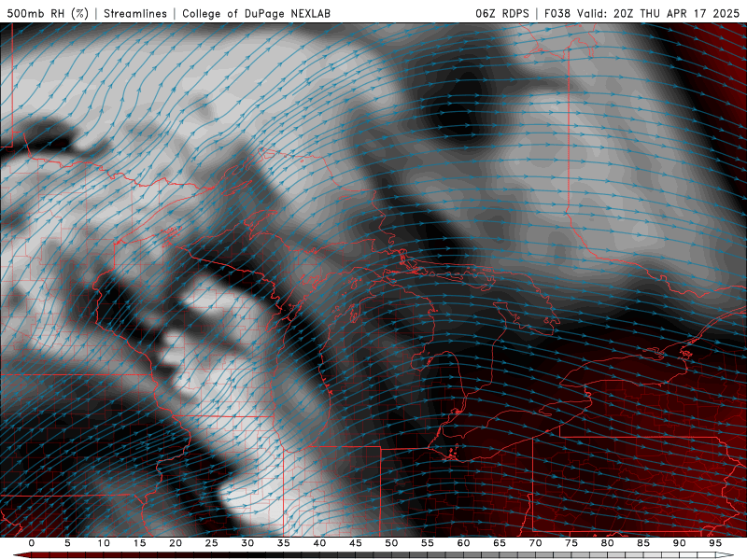Click the dark red left arrow of color bar

tap(21, 555)
